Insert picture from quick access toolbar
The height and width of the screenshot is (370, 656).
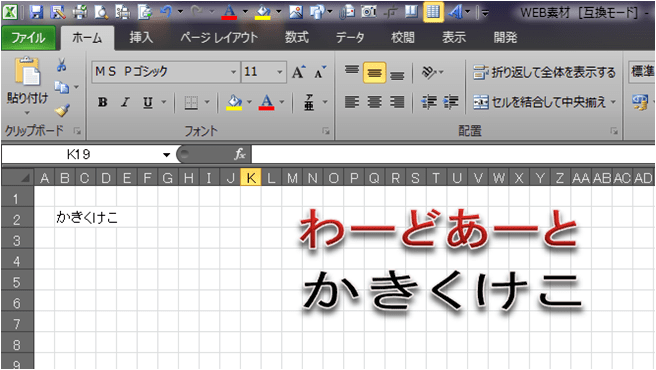point(296,12)
